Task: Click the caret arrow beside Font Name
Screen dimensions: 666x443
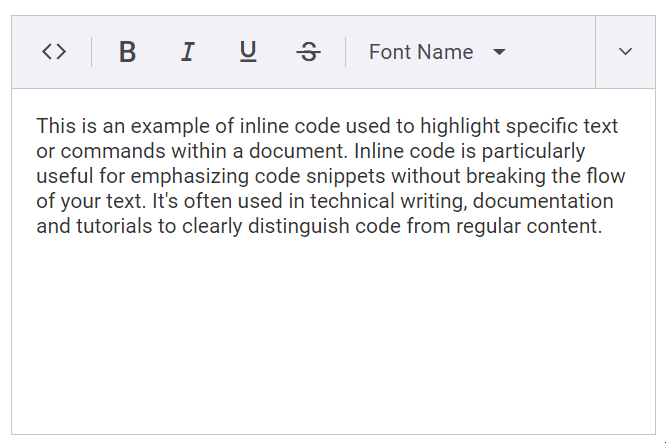Action: tap(500, 52)
